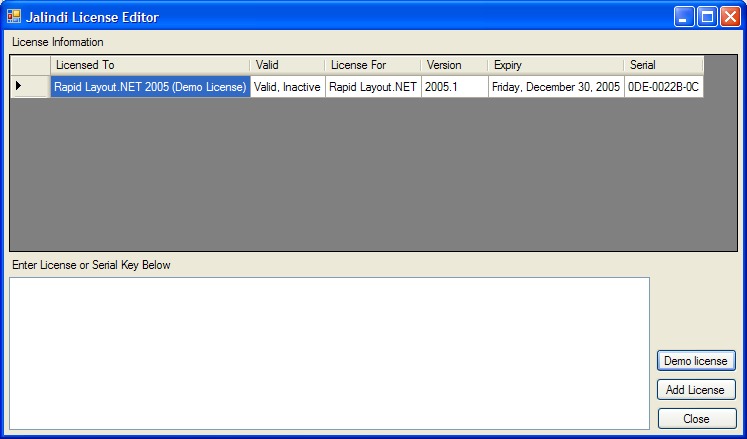
Task: Select the 'Valid, Inactive' cell
Action: click(287, 87)
